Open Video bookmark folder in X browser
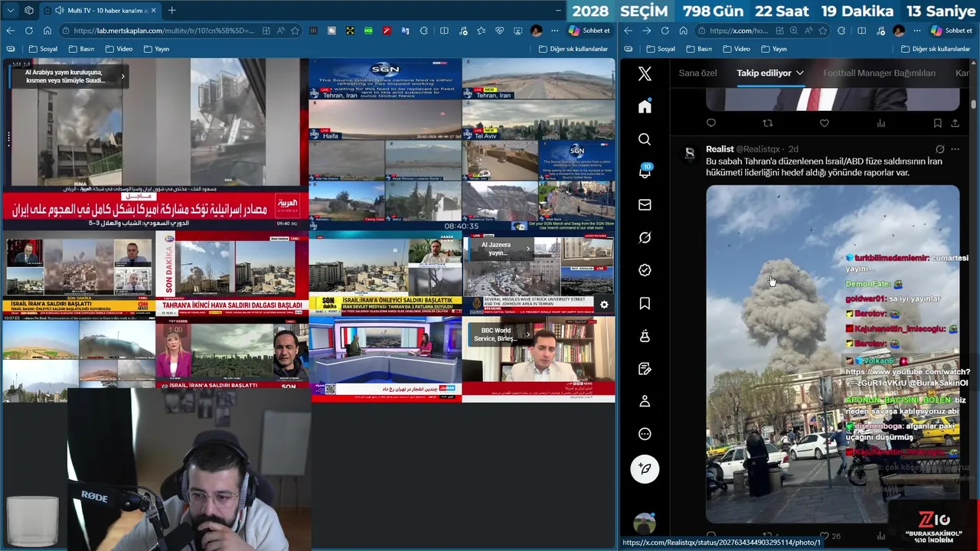 737,49
